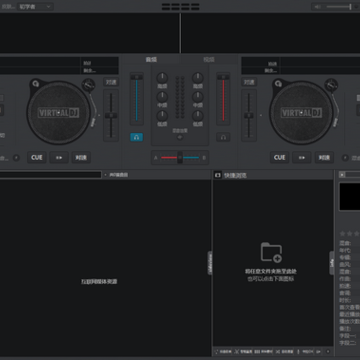The image size is (360, 360).
Task: Click the right deck high EQ knob
Action: pyautogui.click(x=198, y=78)
